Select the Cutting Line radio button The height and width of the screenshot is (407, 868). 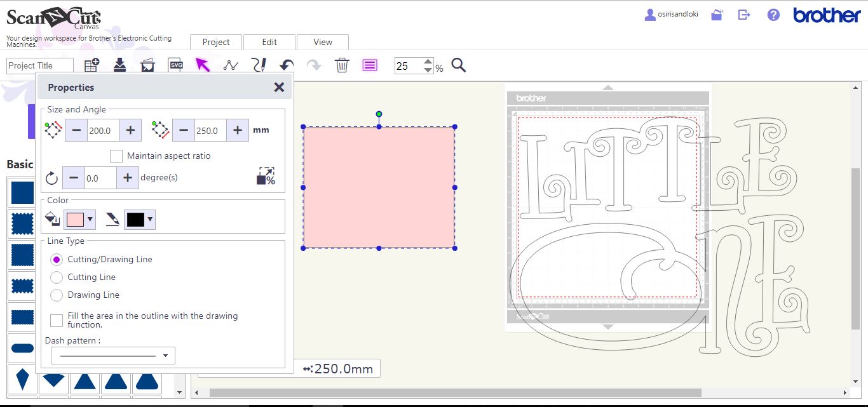tap(56, 277)
